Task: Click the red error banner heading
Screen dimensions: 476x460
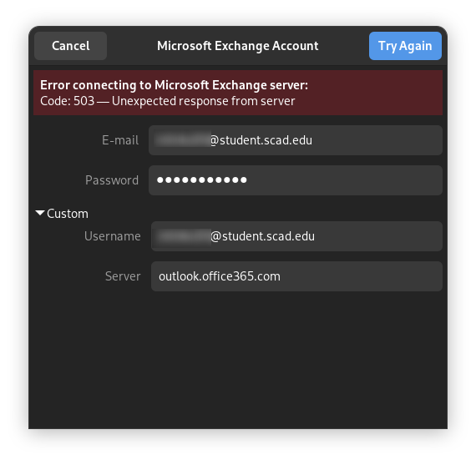Action: [x=174, y=85]
